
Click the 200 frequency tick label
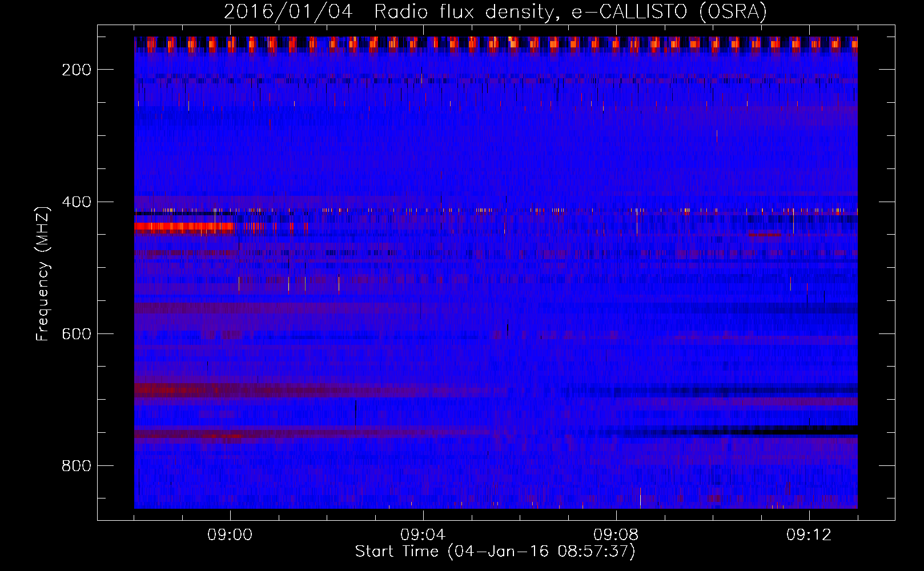[x=77, y=70]
